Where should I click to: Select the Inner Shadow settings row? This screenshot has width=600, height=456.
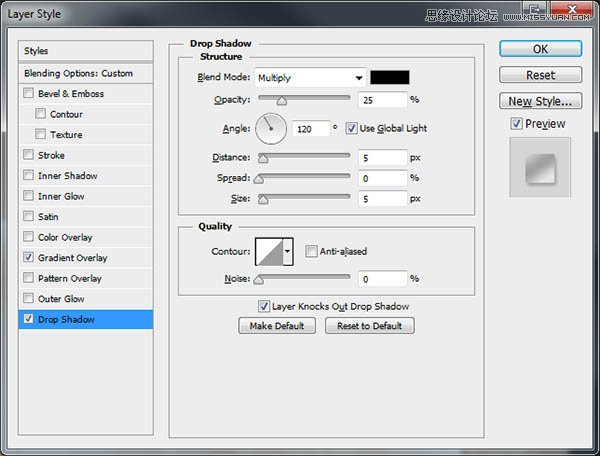(x=86, y=176)
